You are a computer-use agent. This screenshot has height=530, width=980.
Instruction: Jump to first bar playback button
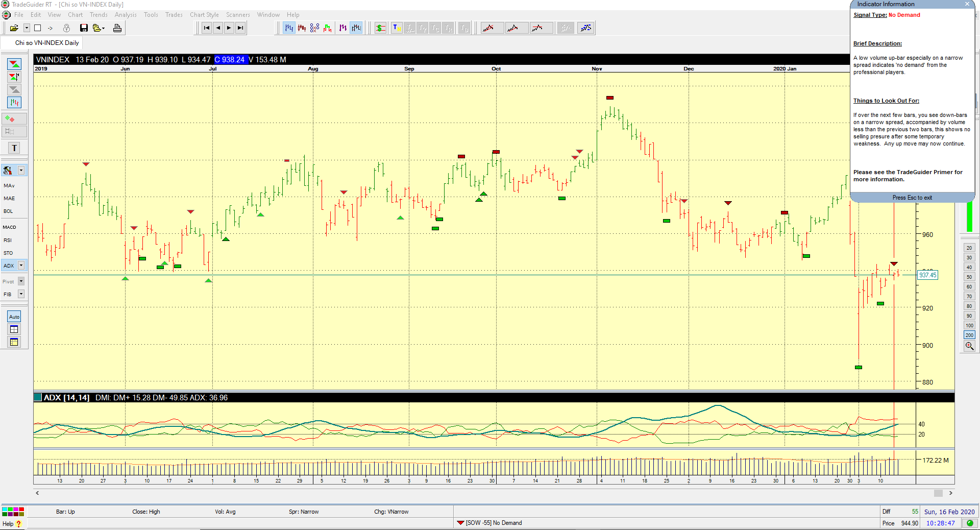(x=206, y=28)
